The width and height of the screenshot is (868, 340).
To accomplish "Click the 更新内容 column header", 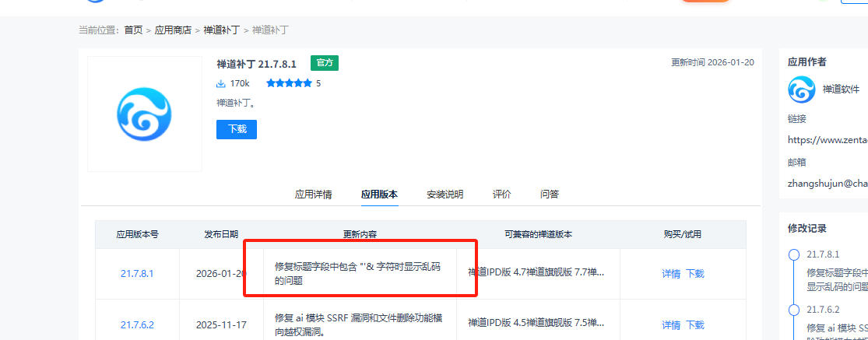I will pos(360,234).
